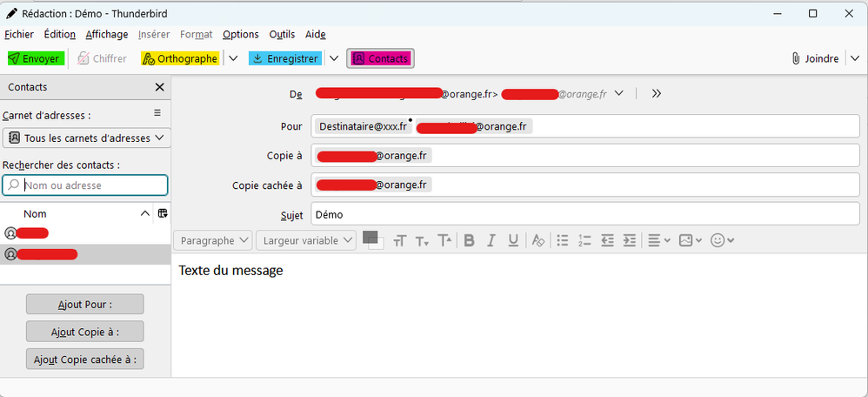This screenshot has height=397, width=868.
Task: Select the Destinataire@xxx.fr recipient pill
Action: pyautogui.click(x=364, y=126)
